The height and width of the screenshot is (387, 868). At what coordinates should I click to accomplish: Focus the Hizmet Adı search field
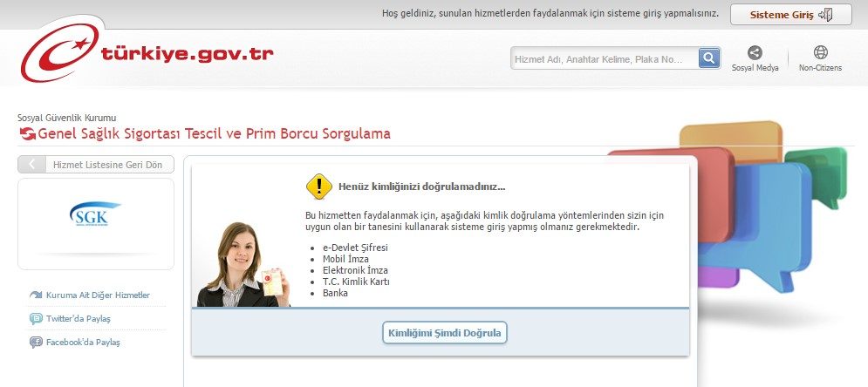605,58
